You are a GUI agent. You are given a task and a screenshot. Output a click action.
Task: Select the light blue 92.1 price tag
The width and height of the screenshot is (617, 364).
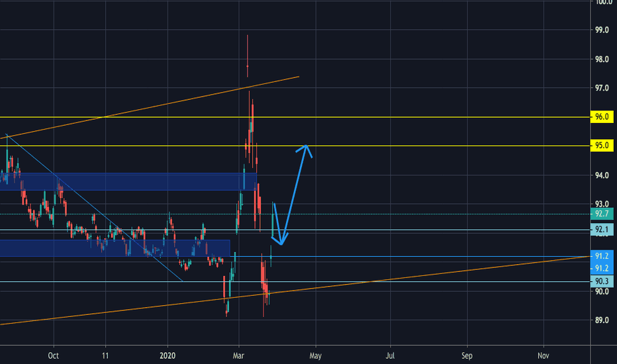pos(602,230)
